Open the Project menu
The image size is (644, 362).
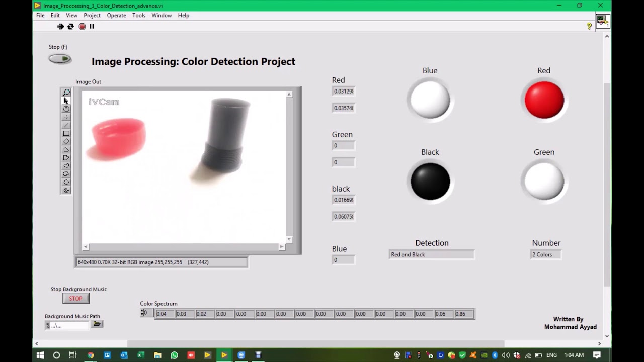(92, 15)
